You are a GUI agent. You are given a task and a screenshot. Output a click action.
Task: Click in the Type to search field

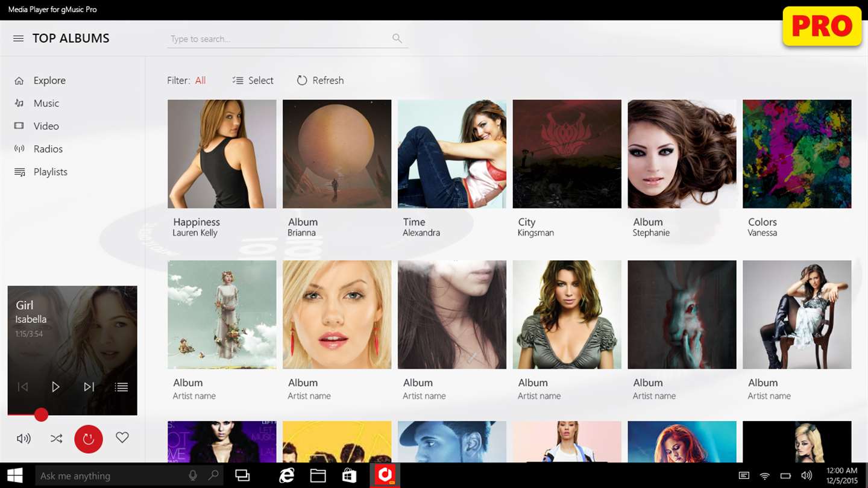coord(288,39)
